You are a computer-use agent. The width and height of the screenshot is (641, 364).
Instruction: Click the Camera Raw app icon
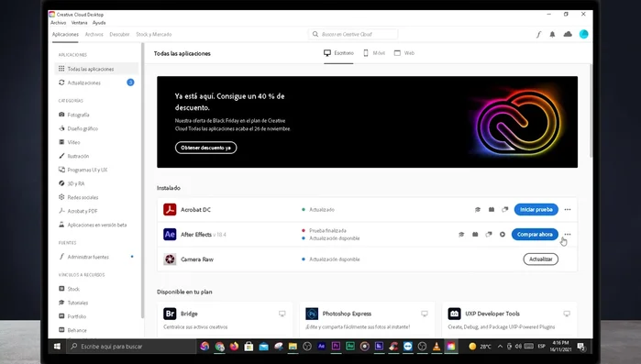(x=170, y=259)
